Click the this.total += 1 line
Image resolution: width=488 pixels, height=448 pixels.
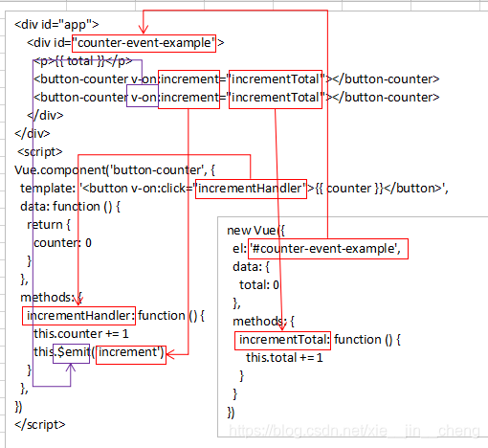tap(284, 358)
